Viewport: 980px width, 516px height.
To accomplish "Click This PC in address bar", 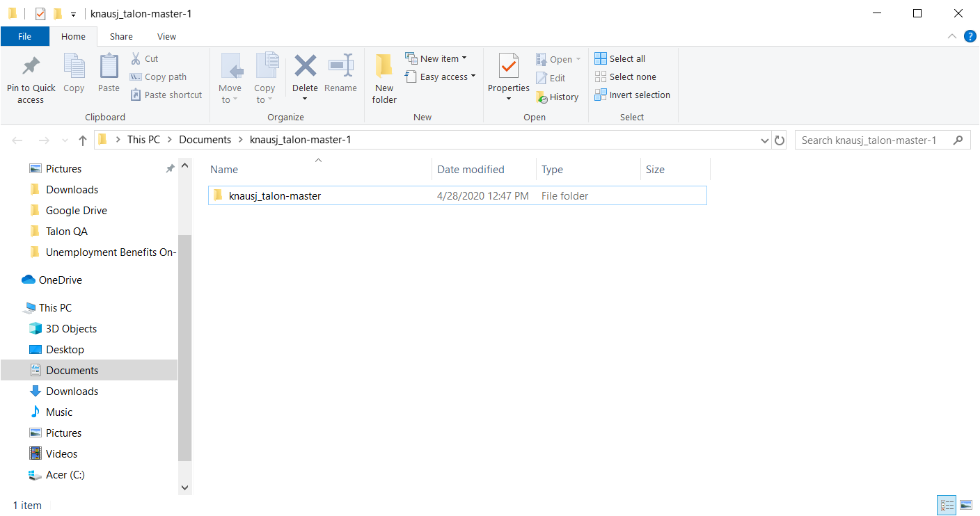I will point(143,140).
